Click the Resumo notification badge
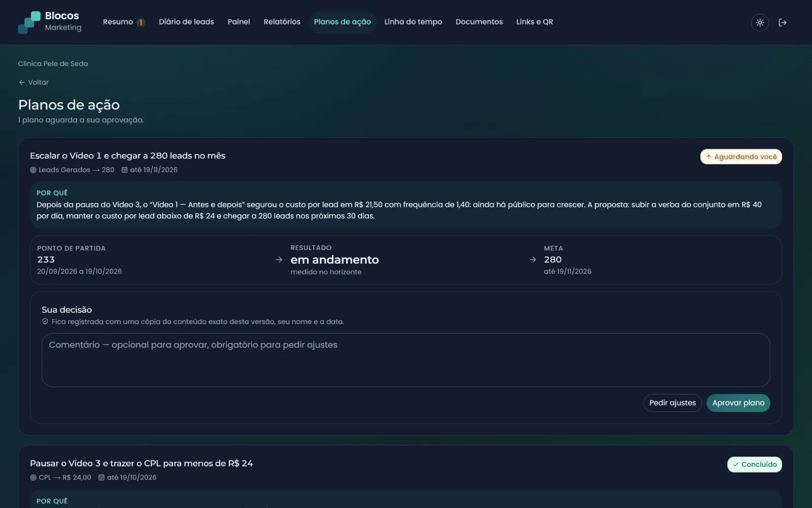 pyautogui.click(x=141, y=22)
